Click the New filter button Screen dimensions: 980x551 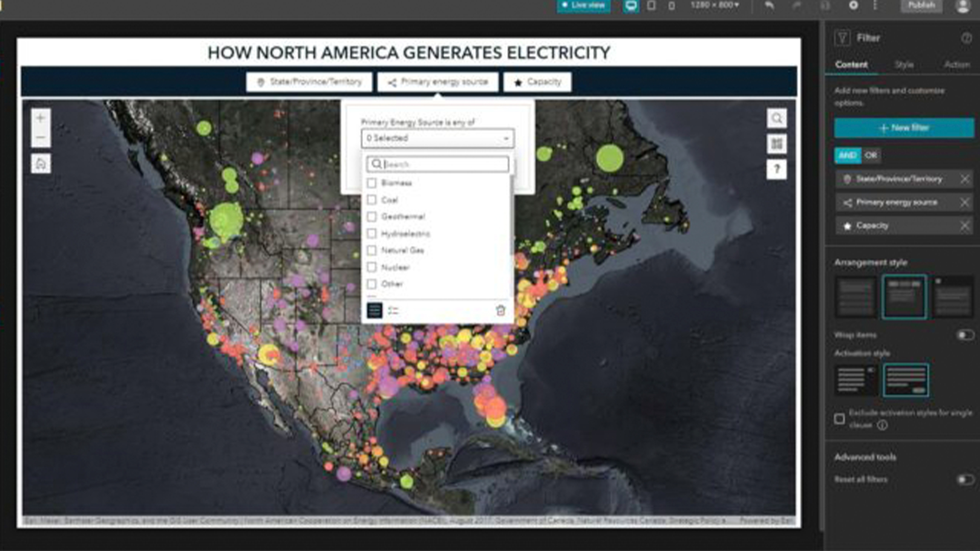904,128
